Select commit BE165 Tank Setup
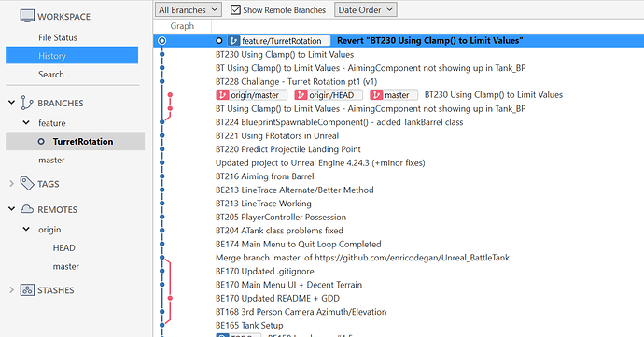 pyautogui.click(x=249, y=325)
